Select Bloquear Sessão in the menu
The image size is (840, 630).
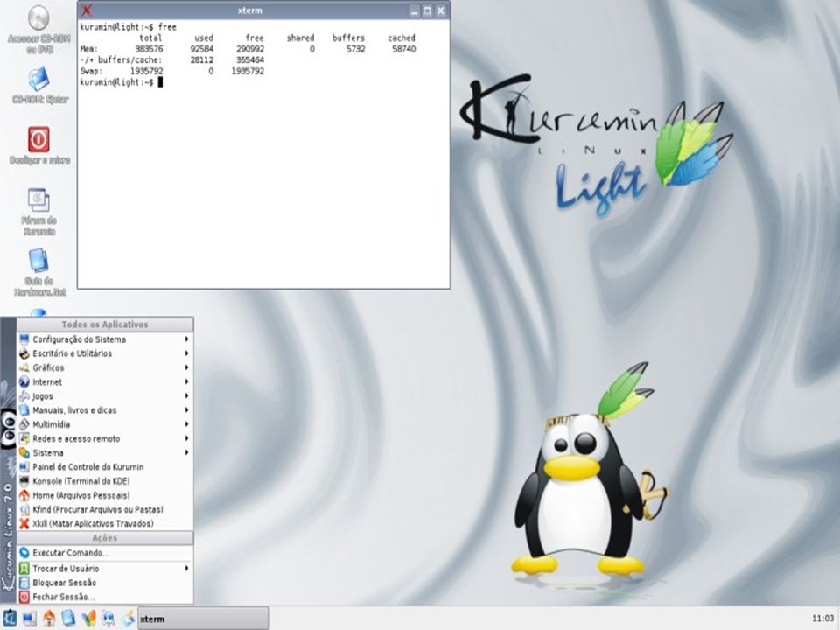tap(105, 583)
